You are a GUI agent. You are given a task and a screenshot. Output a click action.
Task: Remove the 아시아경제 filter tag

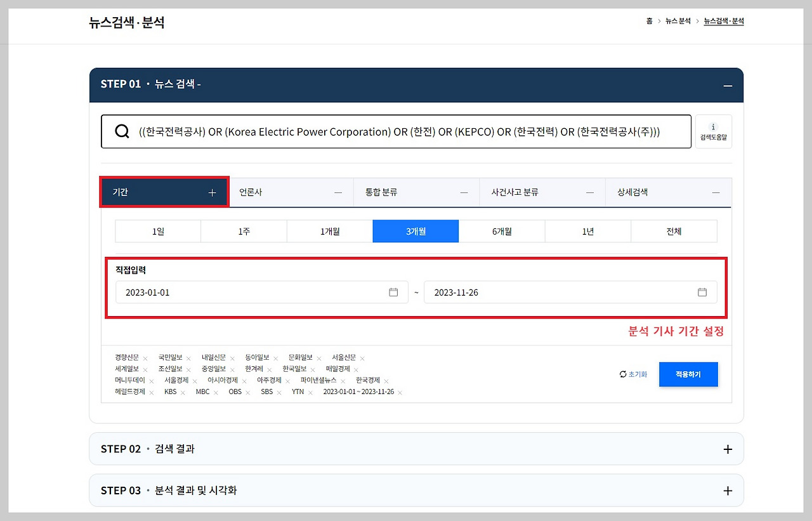click(244, 381)
